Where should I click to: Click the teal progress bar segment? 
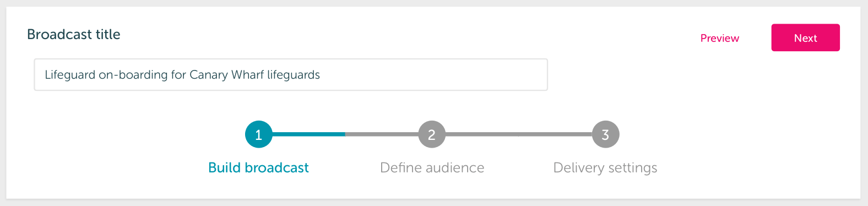[308, 134]
